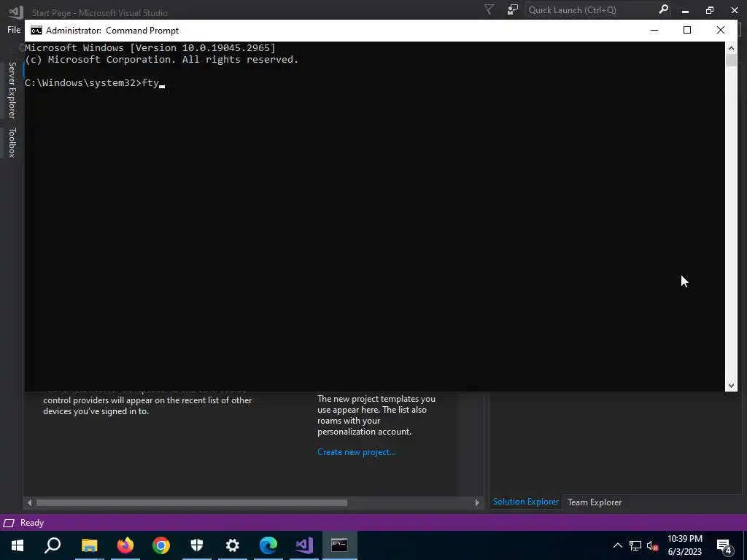Click Command Prompt scrollbar down arrow
The width and height of the screenshot is (747, 560).
[731, 385]
